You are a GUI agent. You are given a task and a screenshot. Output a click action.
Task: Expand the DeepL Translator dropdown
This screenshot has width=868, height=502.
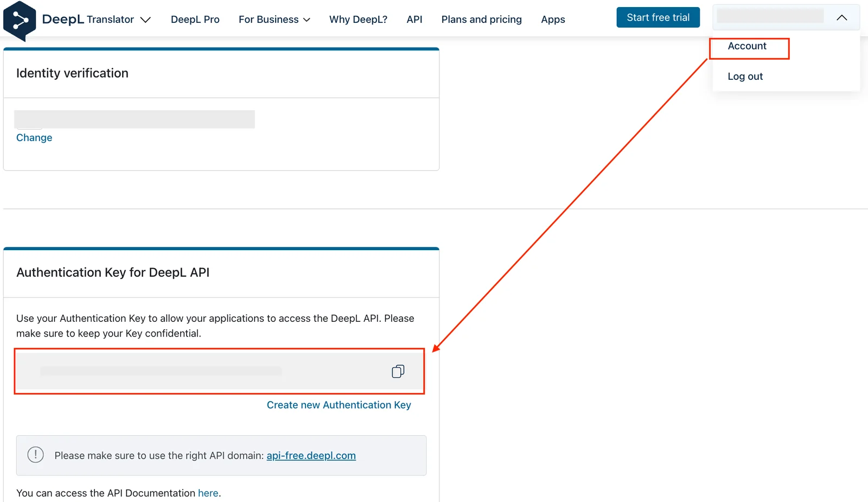coord(145,20)
